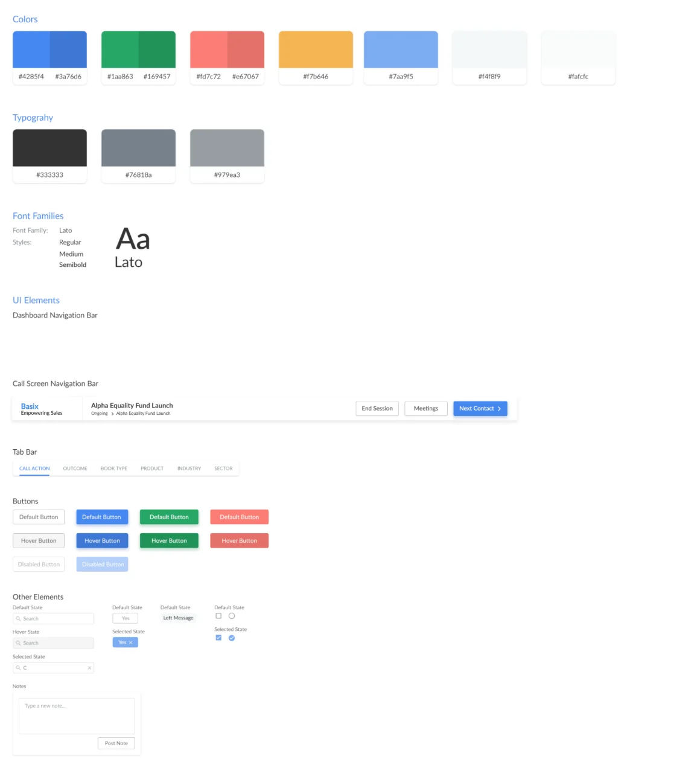Image resolution: width=700 pixels, height=768 pixels.
Task: Pick the #979ea3 grey typography swatch
Action: (227, 148)
